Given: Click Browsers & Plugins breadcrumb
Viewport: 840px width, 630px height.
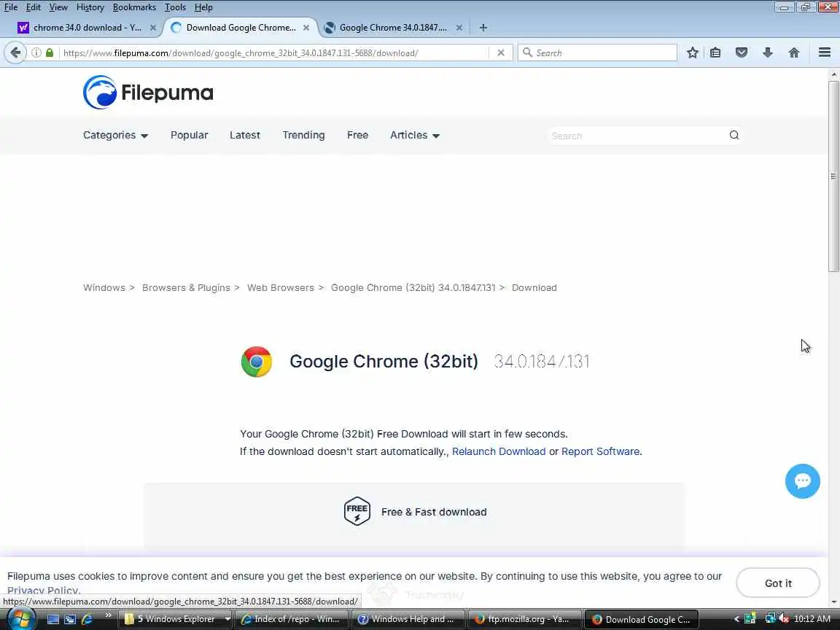Looking at the screenshot, I should [x=186, y=288].
